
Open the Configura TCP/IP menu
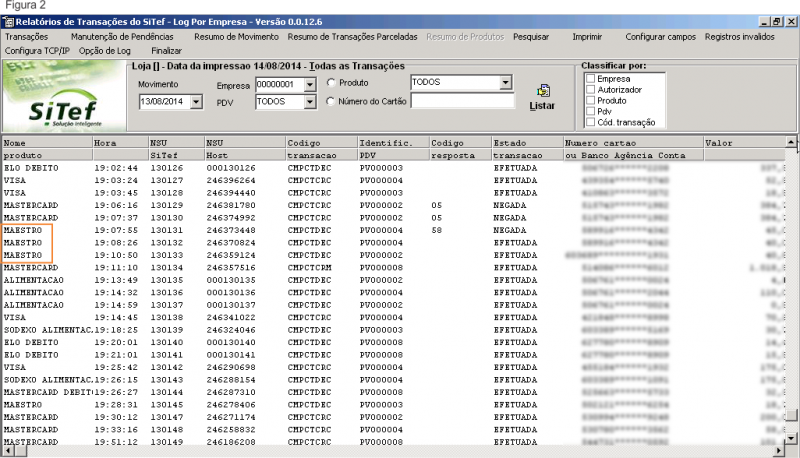coord(37,50)
